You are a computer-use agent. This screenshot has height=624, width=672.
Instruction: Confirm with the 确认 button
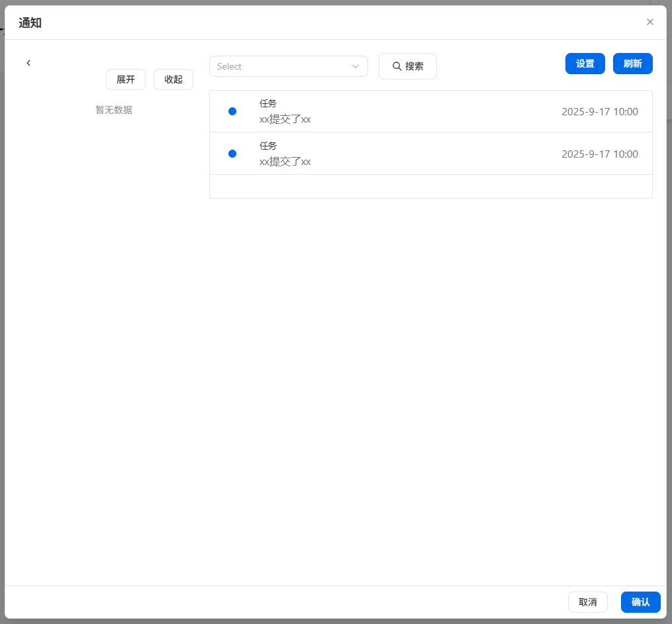640,601
